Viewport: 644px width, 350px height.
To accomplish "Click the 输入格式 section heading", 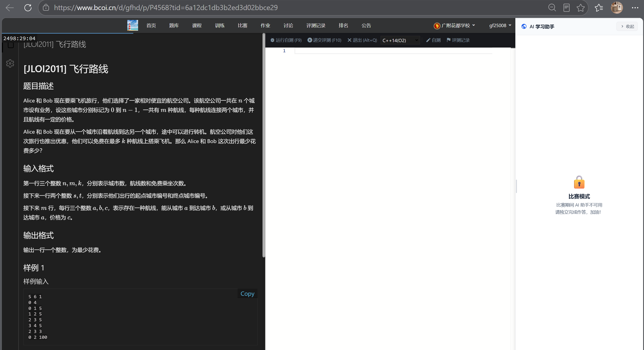I will pos(39,169).
